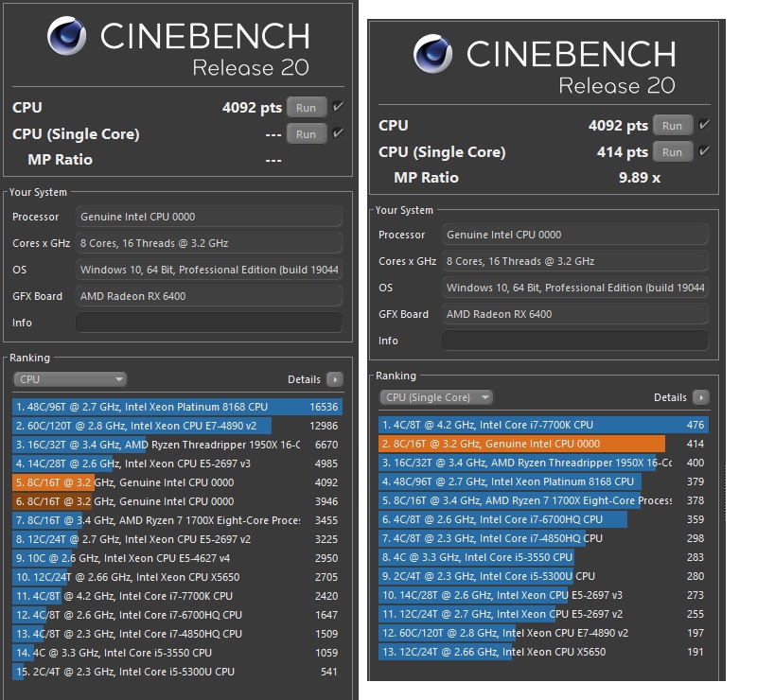This screenshot has height=700, width=757.
Task: Click the Cinebench logo icon in left window
Action: [x=67, y=35]
